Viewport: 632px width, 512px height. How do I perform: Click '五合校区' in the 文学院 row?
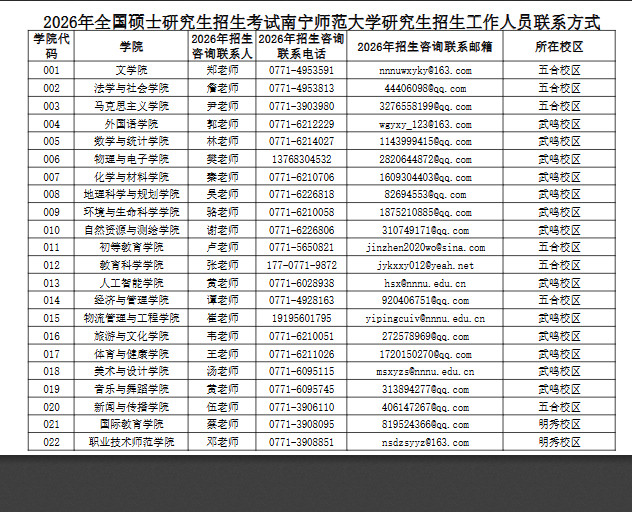pos(559,70)
